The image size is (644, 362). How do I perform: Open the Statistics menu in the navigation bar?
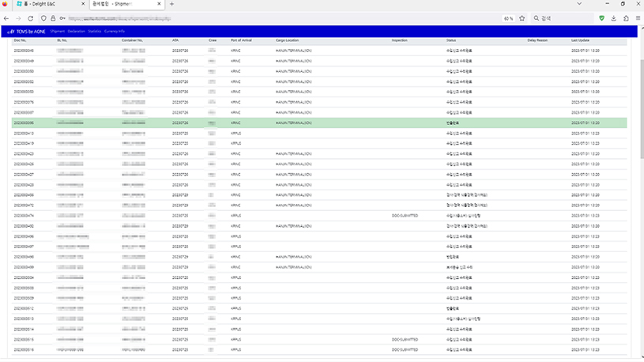coord(95,31)
